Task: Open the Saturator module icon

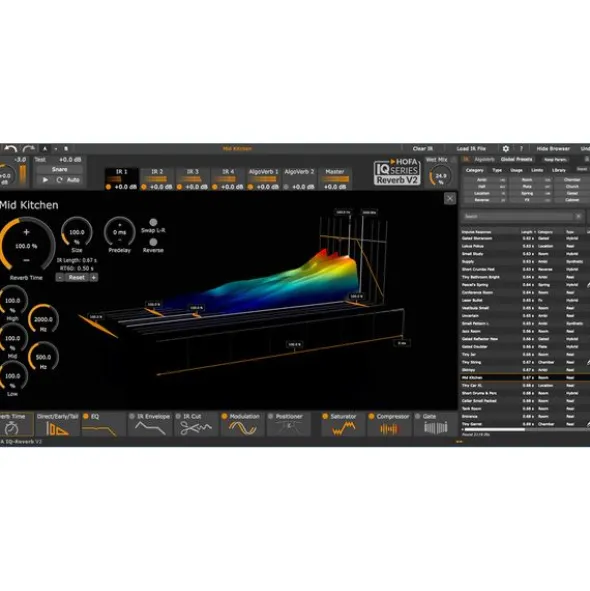Action: click(343, 429)
